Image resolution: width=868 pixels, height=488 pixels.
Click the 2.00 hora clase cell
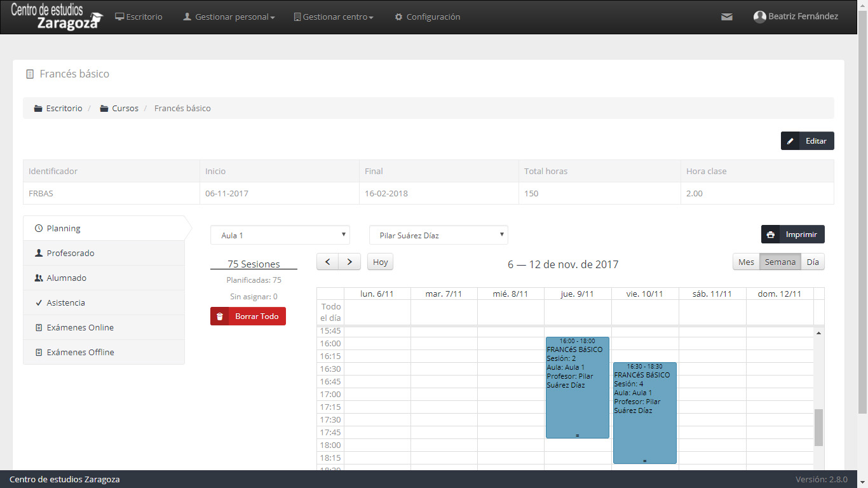coord(757,193)
